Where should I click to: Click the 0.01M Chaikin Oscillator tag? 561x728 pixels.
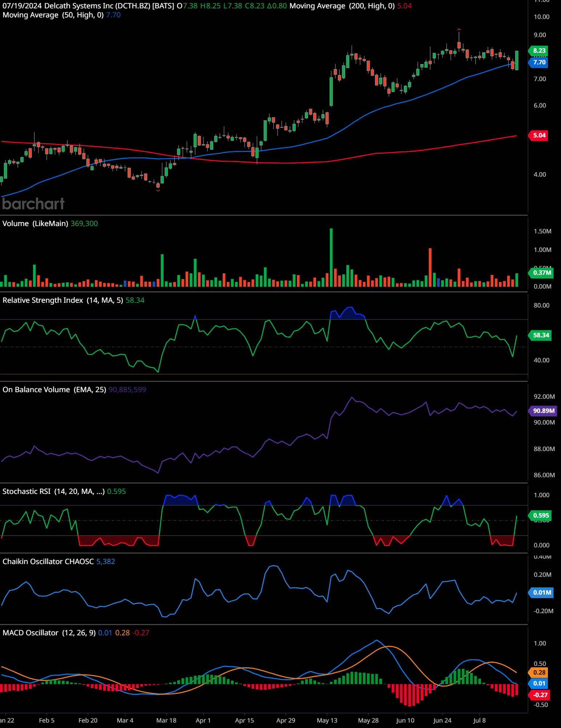(542, 592)
